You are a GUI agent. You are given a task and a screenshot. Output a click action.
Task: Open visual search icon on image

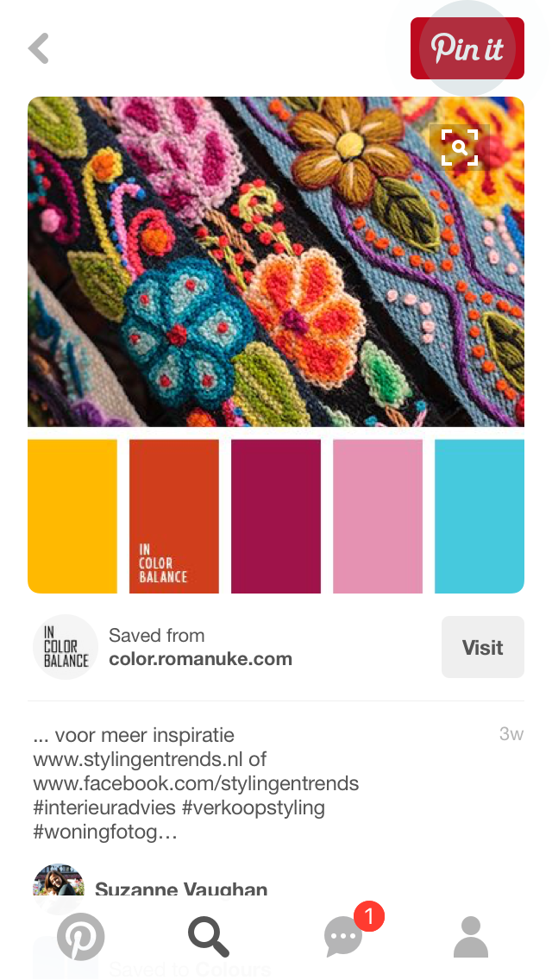(x=460, y=148)
